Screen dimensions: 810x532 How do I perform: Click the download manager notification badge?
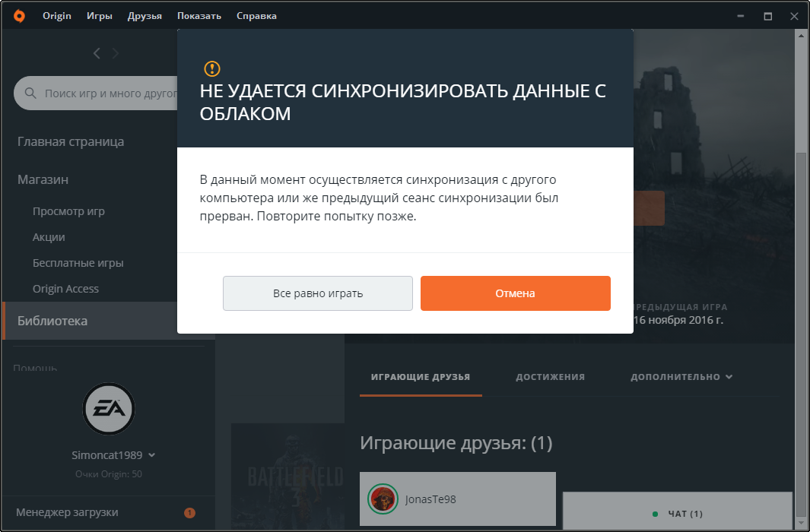coord(189,512)
